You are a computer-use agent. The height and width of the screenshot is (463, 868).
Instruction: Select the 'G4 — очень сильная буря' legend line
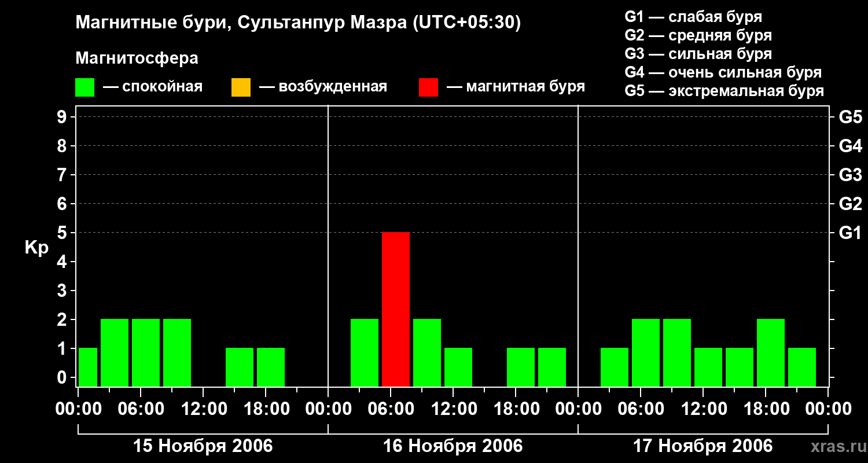pyautogui.click(x=723, y=72)
